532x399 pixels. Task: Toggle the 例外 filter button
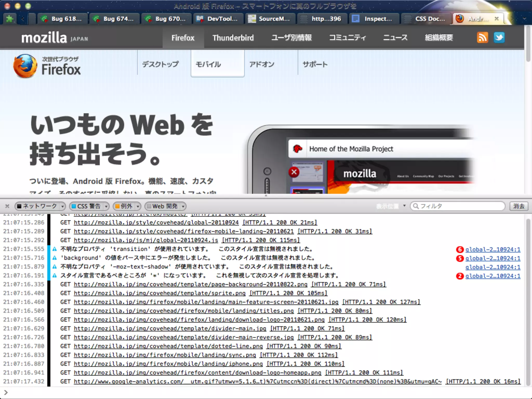click(x=124, y=206)
